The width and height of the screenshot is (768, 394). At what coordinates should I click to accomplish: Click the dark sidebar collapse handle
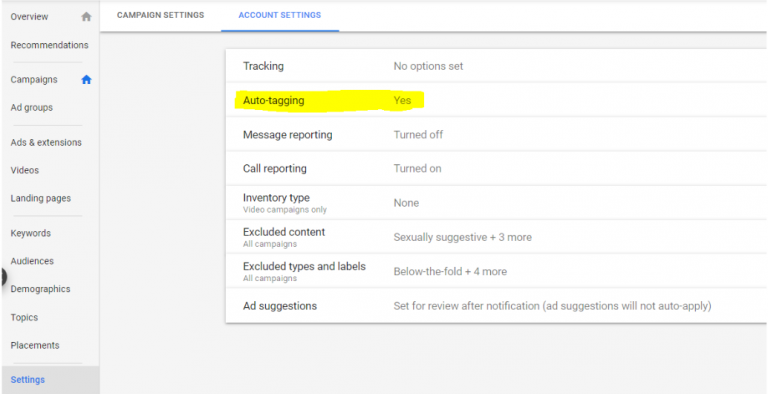[x=3, y=277]
